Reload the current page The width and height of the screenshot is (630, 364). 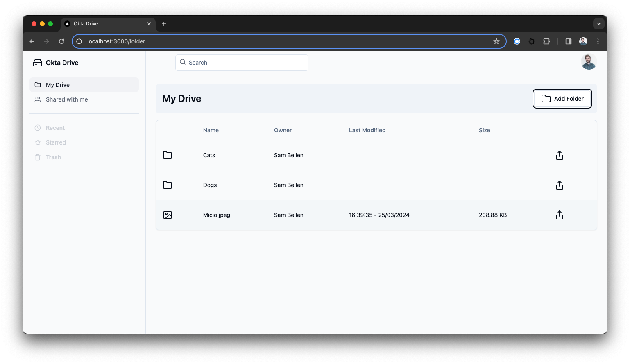pyautogui.click(x=61, y=41)
